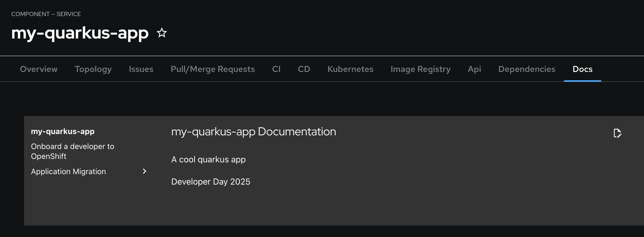Switch to the Topology tab
The height and width of the screenshot is (237, 644).
pos(93,69)
